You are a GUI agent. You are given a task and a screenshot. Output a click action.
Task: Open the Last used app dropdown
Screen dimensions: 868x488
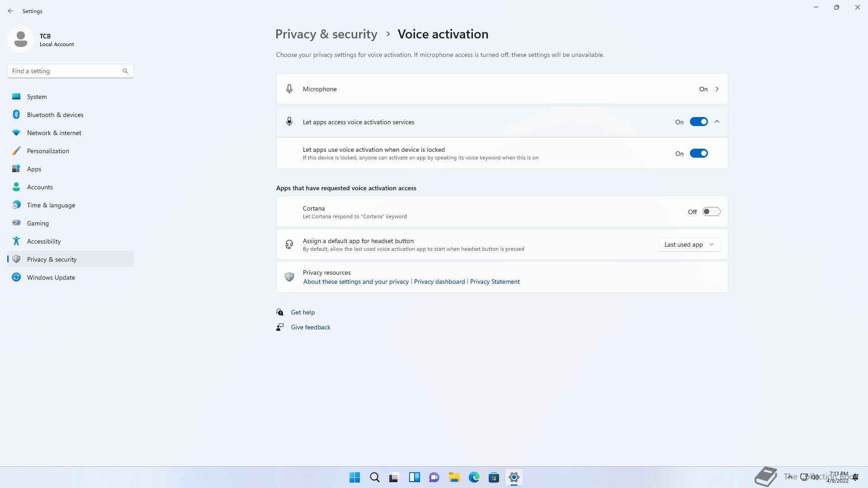[x=689, y=244]
